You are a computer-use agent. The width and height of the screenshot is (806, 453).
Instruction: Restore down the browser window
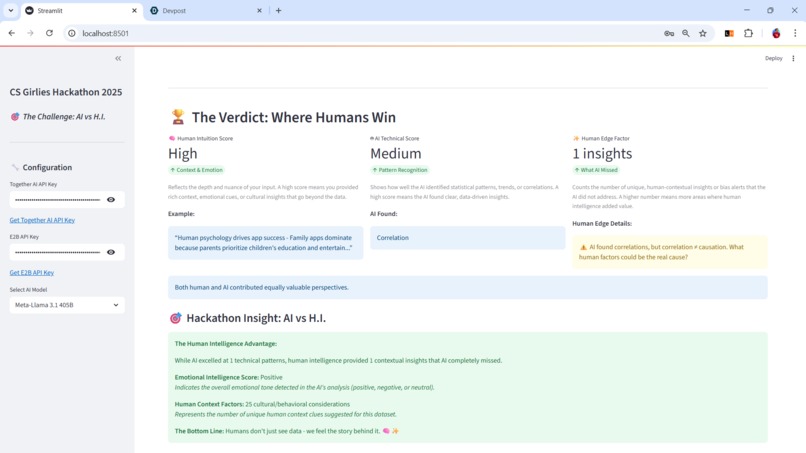click(770, 10)
